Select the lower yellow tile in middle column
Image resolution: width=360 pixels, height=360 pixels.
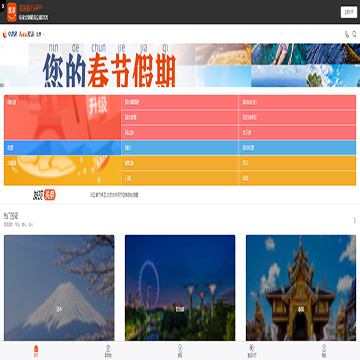(180, 178)
